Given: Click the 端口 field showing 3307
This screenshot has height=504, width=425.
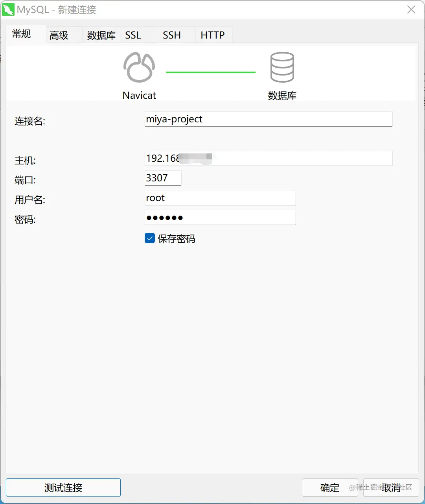Looking at the screenshot, I should (x=163, y=178).
